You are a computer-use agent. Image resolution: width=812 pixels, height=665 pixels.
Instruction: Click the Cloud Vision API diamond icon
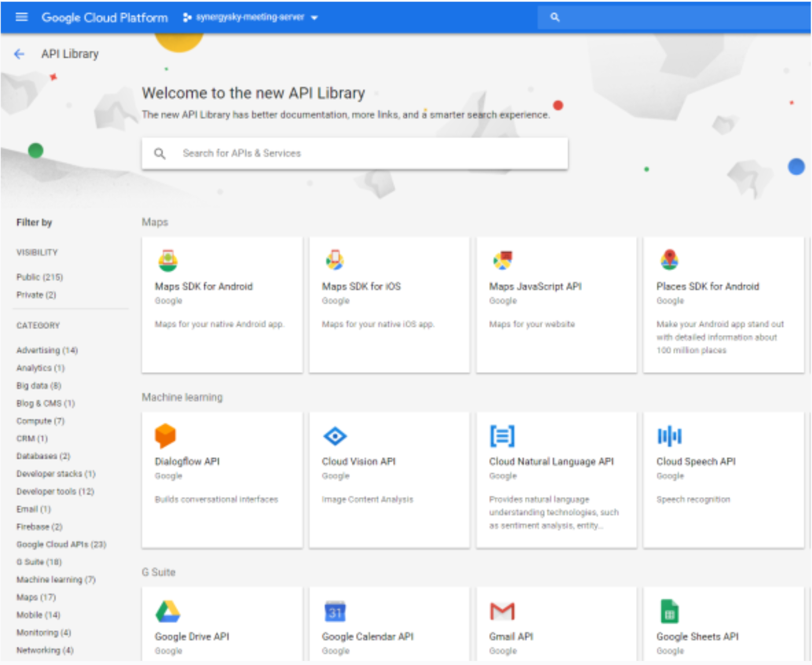(335, 436)
